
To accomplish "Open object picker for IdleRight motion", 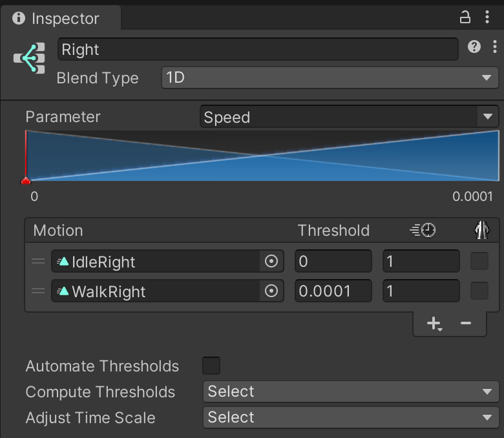I will pyautogui.click(x=271, y=262).
